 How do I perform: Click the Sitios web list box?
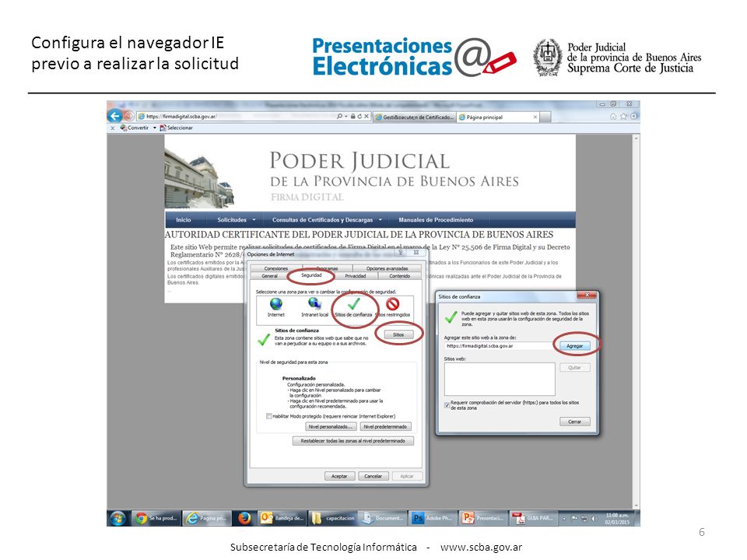point(500,379)
